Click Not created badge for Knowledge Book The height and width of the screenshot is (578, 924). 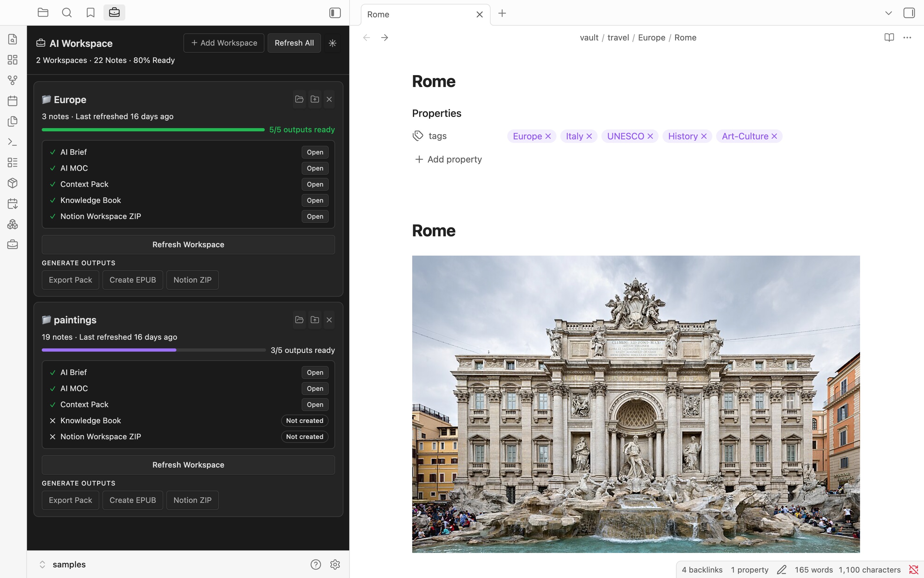click(305, 421)
